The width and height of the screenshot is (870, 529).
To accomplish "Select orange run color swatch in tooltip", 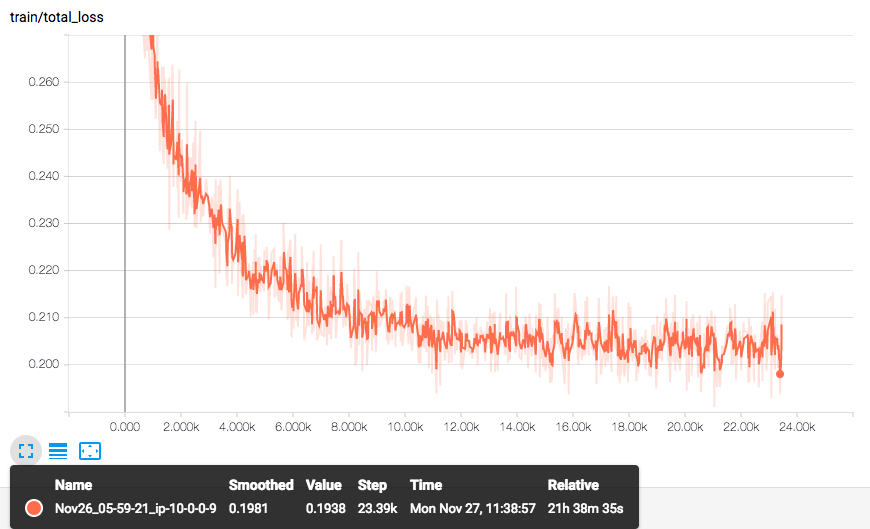I will point(34,508).
